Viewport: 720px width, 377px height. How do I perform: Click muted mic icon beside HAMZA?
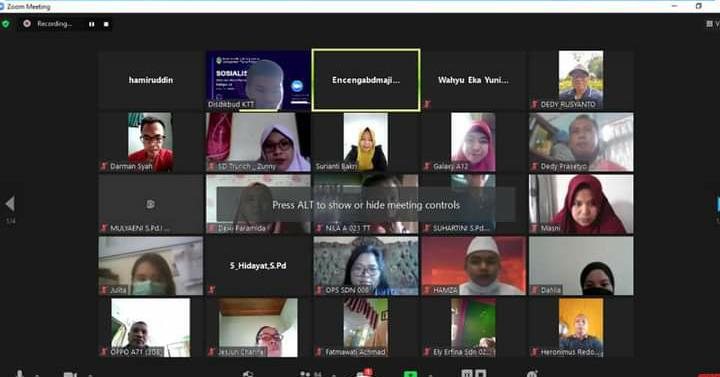[x=427, y=290]
